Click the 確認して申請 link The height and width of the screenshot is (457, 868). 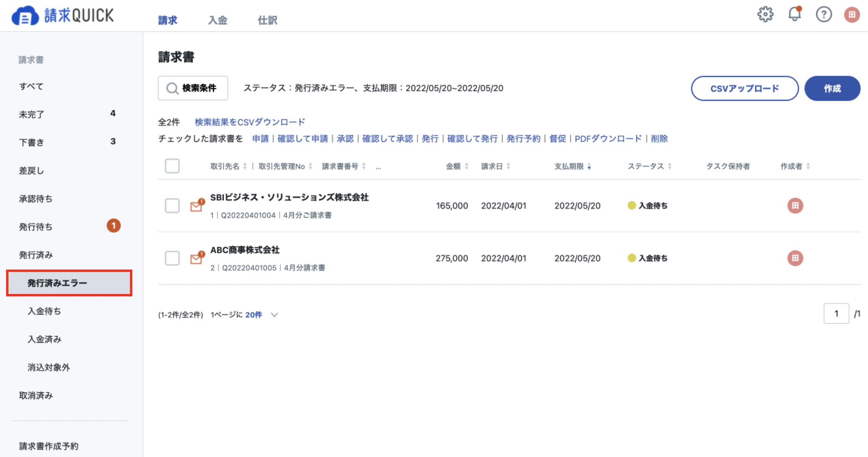tap(302, 139)
